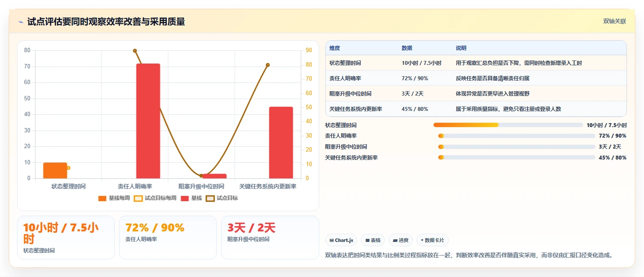Click the 双轴关联 tag in the header
This screenshot has width=644, height=277.
615,21
